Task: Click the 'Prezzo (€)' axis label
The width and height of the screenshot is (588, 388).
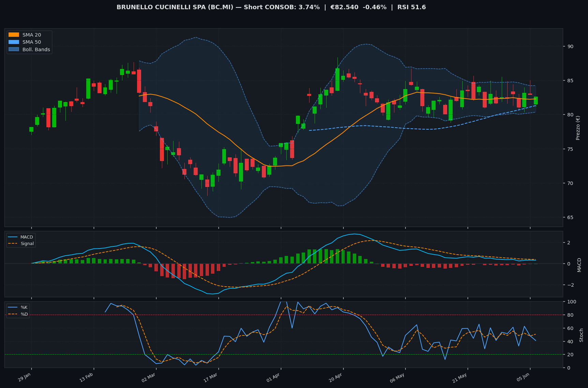Action: (x=578, y=128)
